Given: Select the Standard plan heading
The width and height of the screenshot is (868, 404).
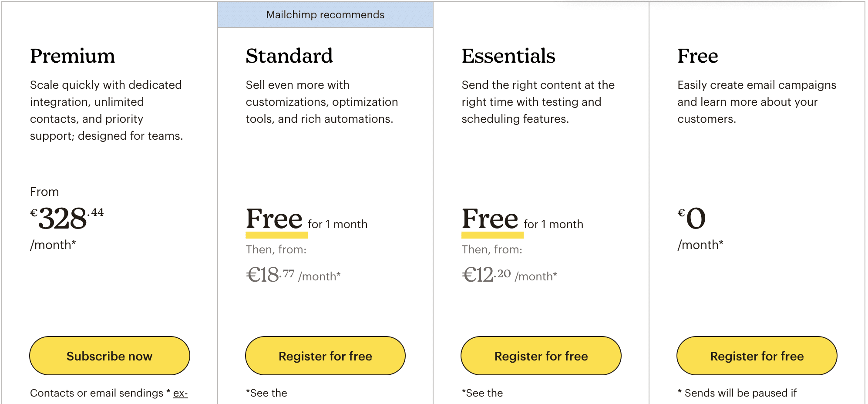Looking at the screenshot, I should (289, 56).
